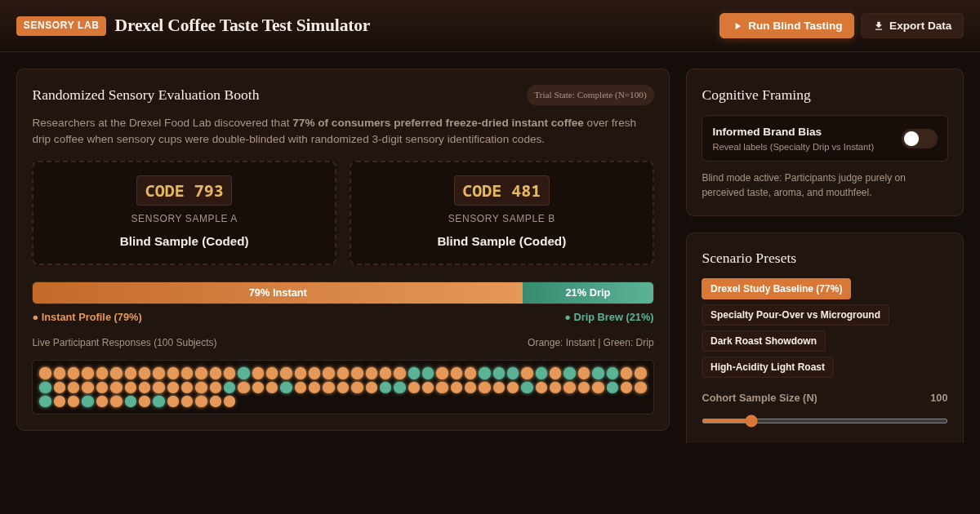The height and width of the screenshot is (514, 980).
Task: Select Drexel Study Baseline (77%) preset
Action: (x=776, y=289)
